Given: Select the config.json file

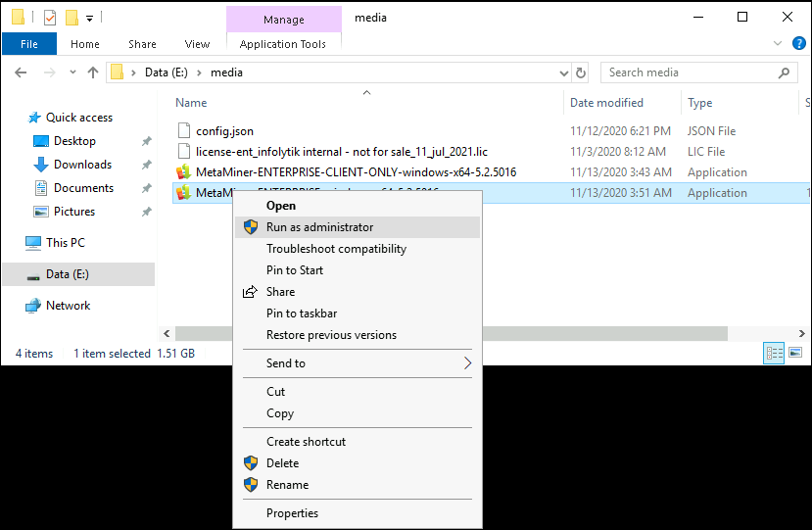Looking at the screenshot, I should click(x=224, y=131).
